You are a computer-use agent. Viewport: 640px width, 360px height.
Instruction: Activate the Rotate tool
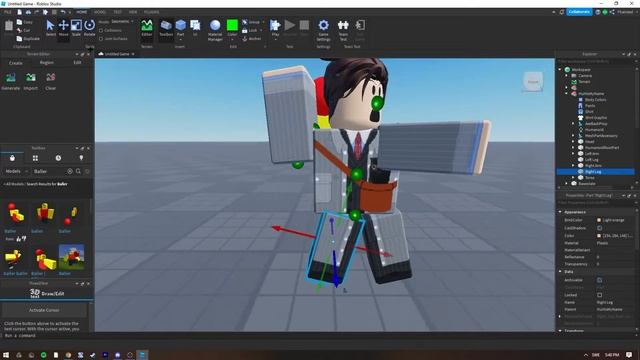point(89,28)
